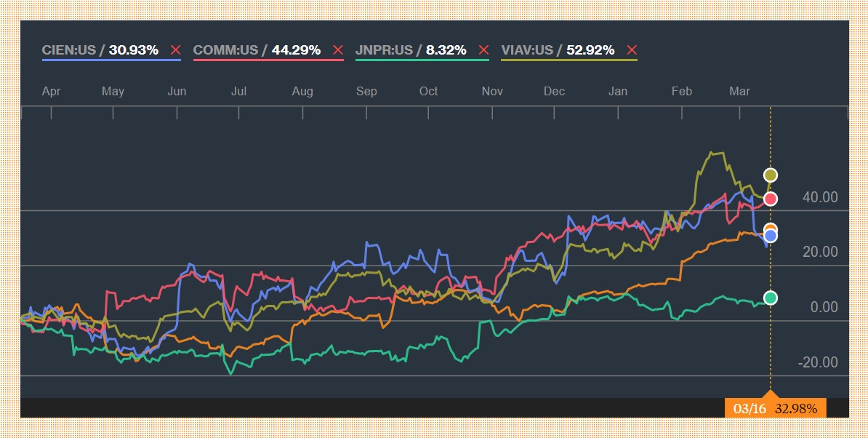The width and height of the screenshot is (868, 438).
Task: Remove the CIEN:US series with its X
Action: [174, 50]
